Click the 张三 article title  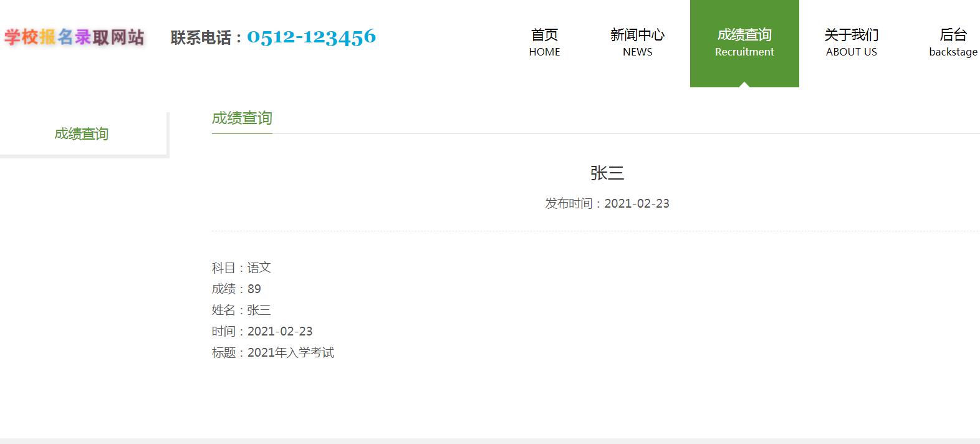click(607, 173)
